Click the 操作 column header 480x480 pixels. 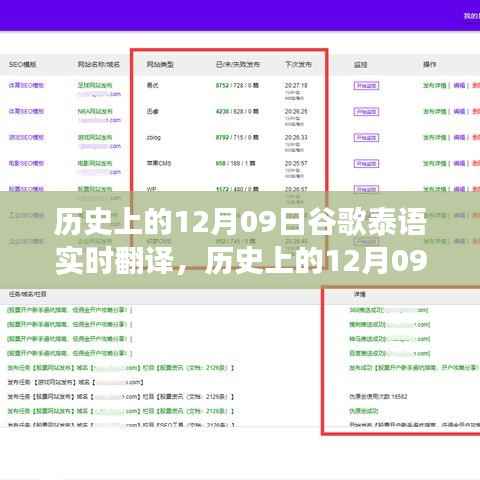[x=430, y=64]
